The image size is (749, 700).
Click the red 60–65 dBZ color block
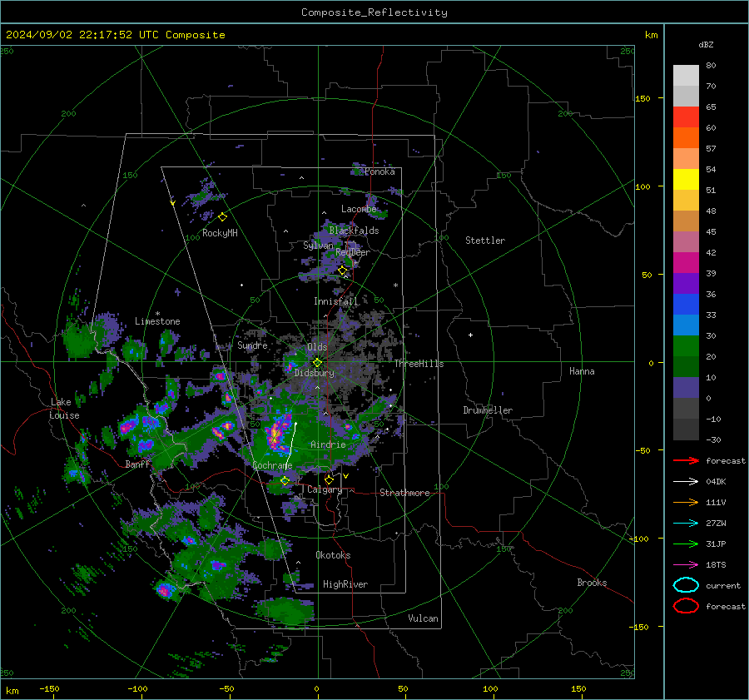[686, 117]
